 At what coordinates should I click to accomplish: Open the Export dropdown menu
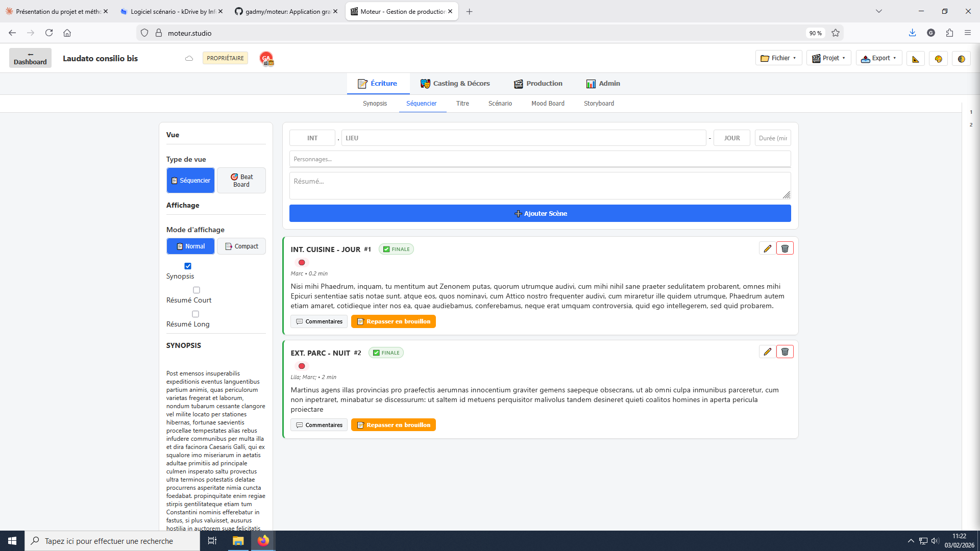pos(878,58)
